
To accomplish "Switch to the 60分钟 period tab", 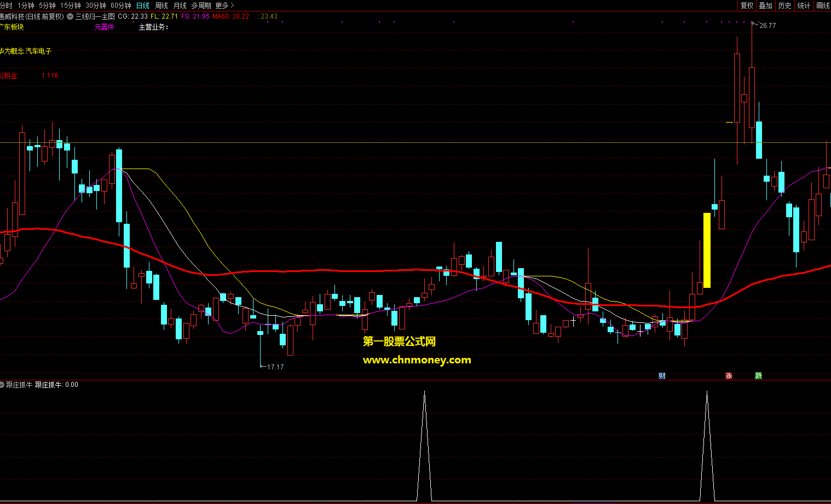I will [121, 5].
